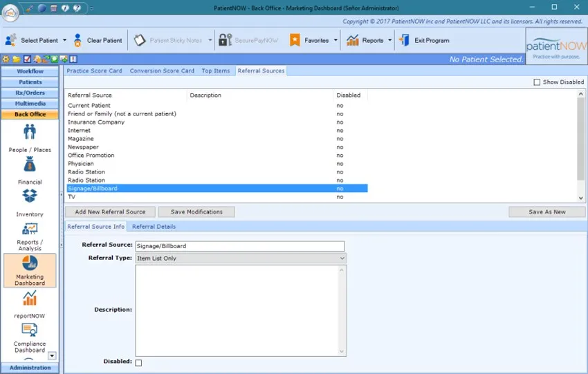Click Add New Referral Source button
This screenshot has width=588, height=374.
[x=110, y=212]
